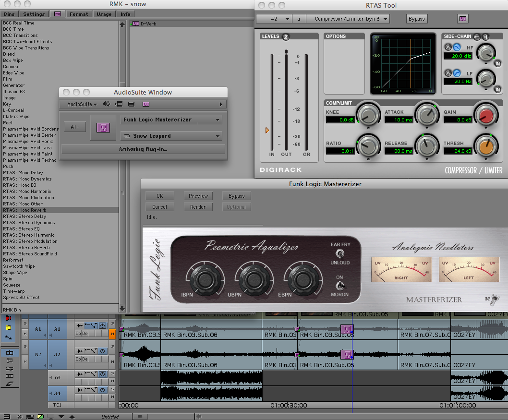Click the timeline fast menu icon at bottom left
The width and height of the screenshot is (508, 420).
tap(6, 417)
